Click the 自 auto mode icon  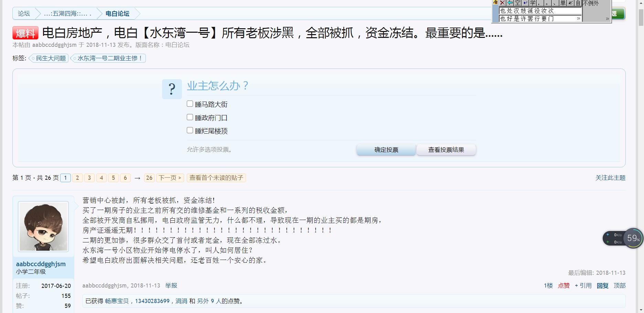[x=578, y=3]
